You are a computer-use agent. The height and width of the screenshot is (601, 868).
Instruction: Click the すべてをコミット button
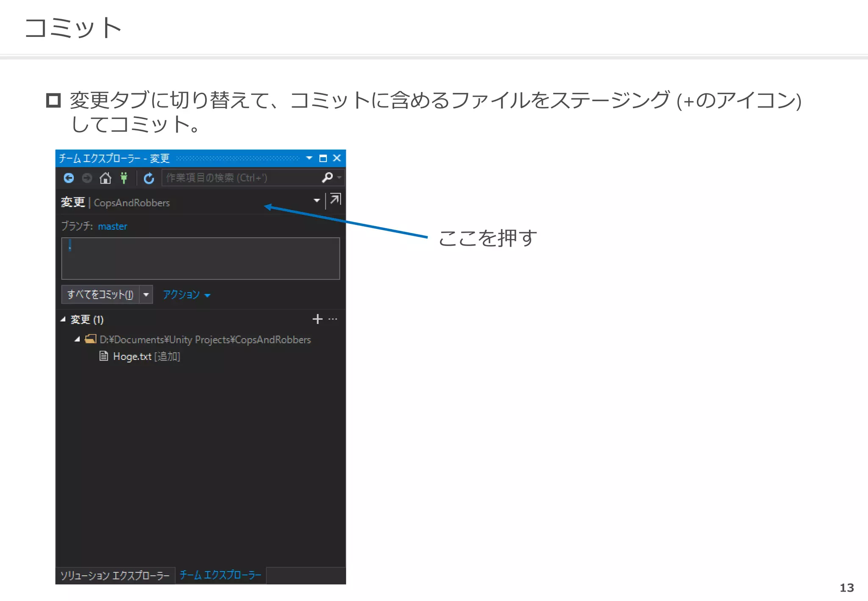tap(100, 295)
